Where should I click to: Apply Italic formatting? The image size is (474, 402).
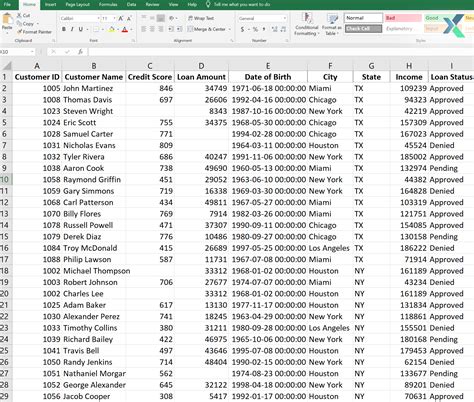[x=72, y=29]
